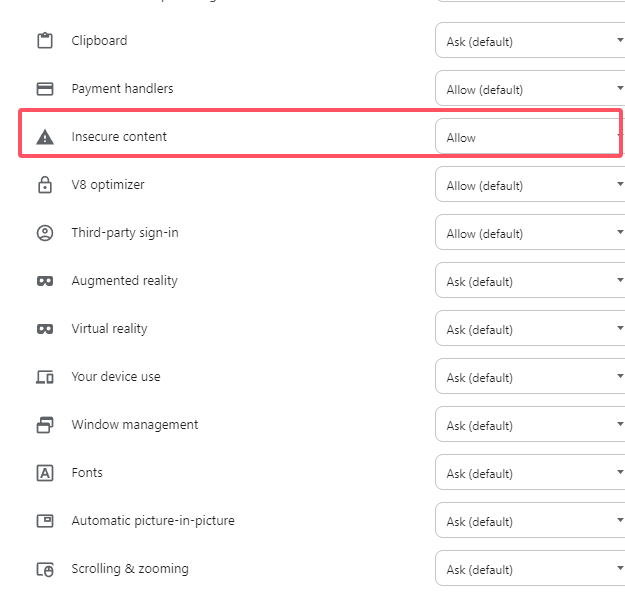Expand the Payment handlers permission dropdown
Viewport: 625px width, 605px height.
click(530, 89)
